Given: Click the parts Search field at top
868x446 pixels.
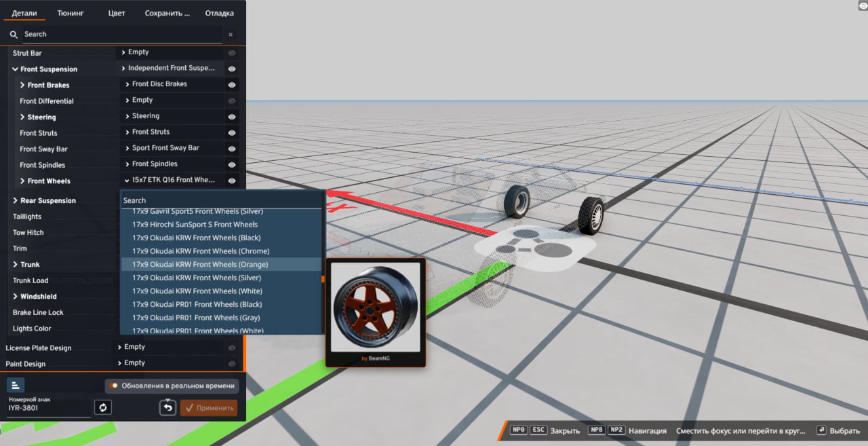Looking at the screenshot, I should (122, 34).
